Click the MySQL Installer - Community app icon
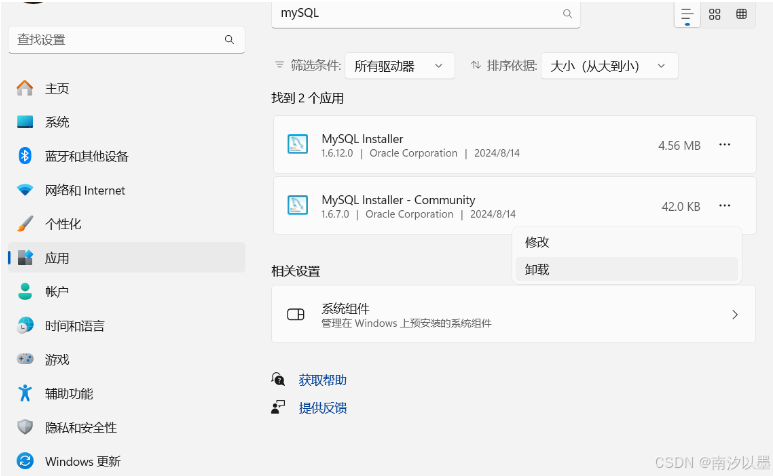Screen dimensions: 773x476 [x=297, y=206]
